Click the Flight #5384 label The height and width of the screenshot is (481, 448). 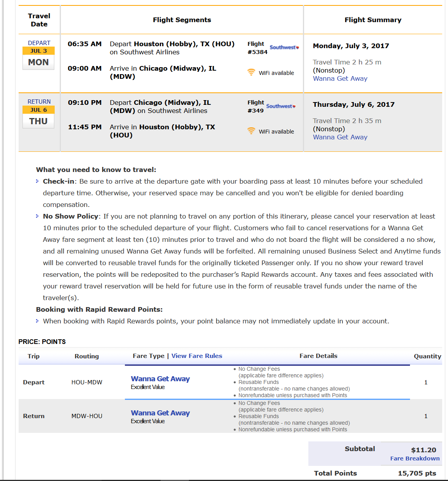(x=258, y=48)
